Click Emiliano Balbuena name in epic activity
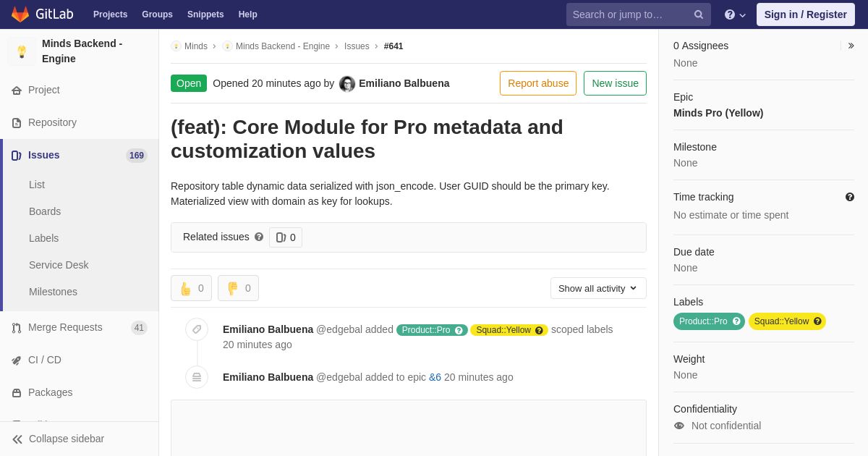868x456 pixels. (268, 377)
